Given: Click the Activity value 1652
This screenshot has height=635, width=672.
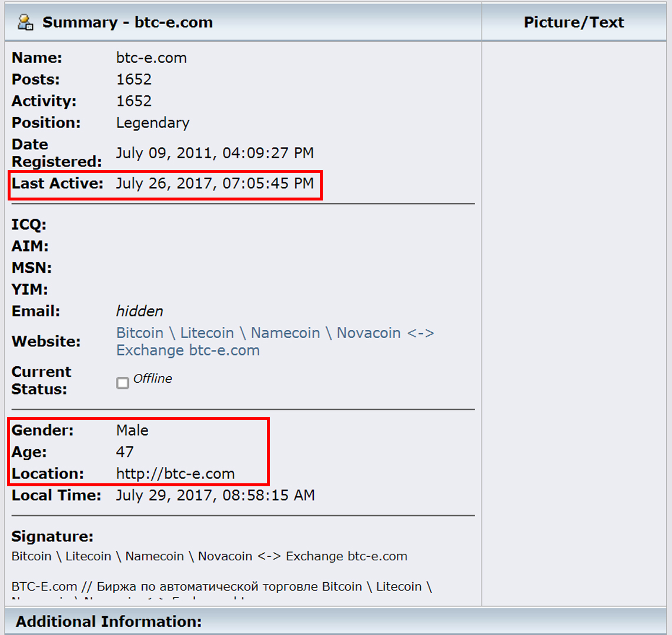Looking at the screenshot, I should pyautogui.click(x=134, y=101).
